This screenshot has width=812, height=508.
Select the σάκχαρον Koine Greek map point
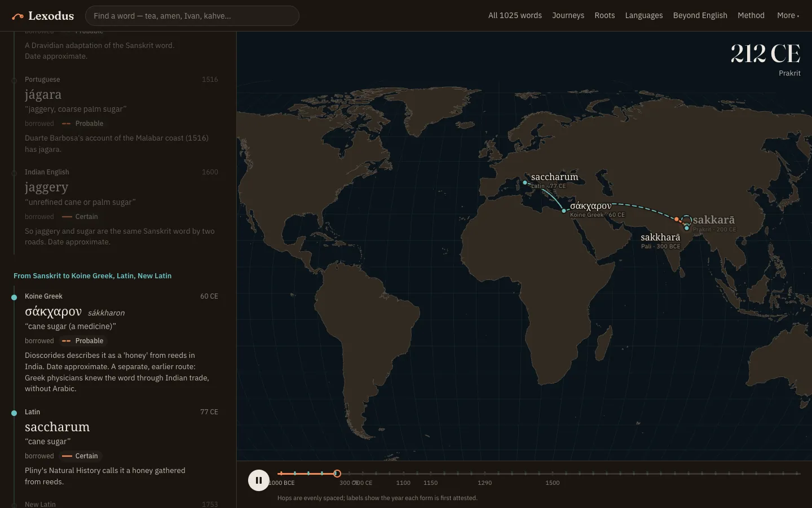(564, 211)
